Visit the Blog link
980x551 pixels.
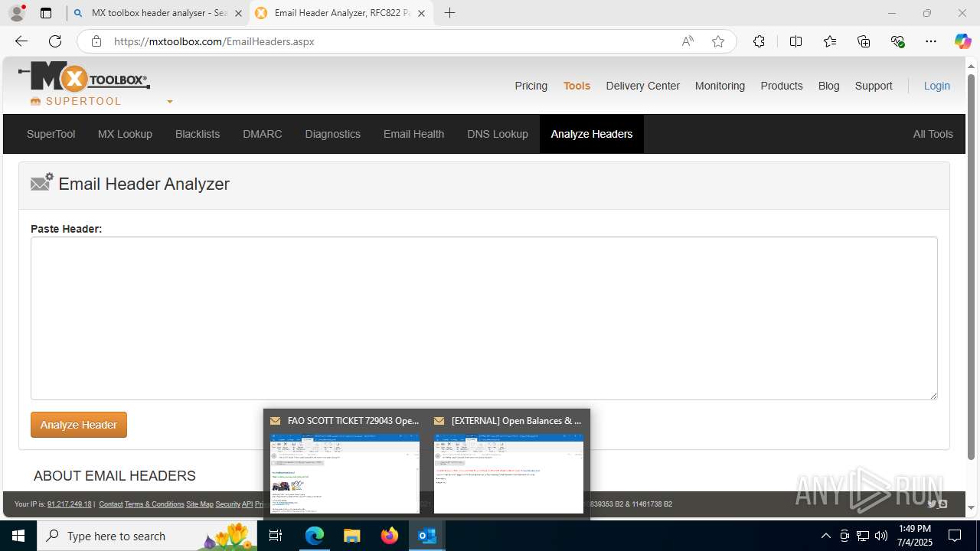(x=828, y=86)
